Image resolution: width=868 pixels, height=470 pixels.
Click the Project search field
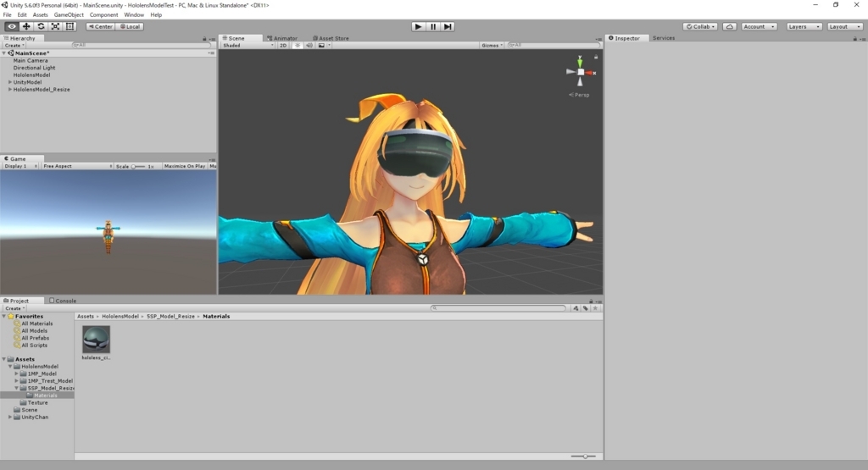click(498, 308)
